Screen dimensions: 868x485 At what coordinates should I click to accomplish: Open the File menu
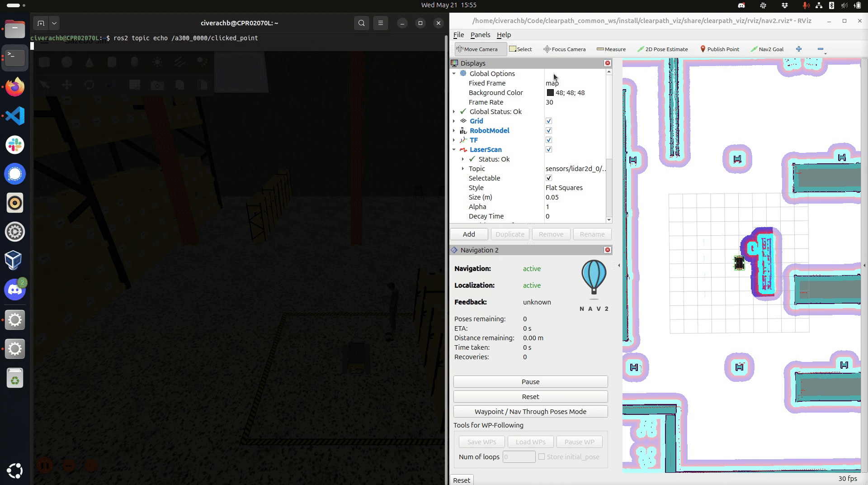click(458, 35)
